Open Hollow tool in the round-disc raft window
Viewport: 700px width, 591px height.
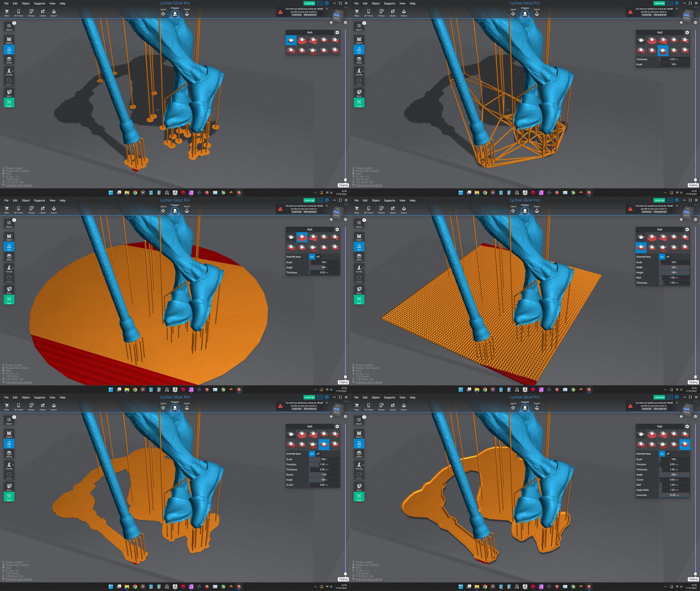tap(9, 257)
